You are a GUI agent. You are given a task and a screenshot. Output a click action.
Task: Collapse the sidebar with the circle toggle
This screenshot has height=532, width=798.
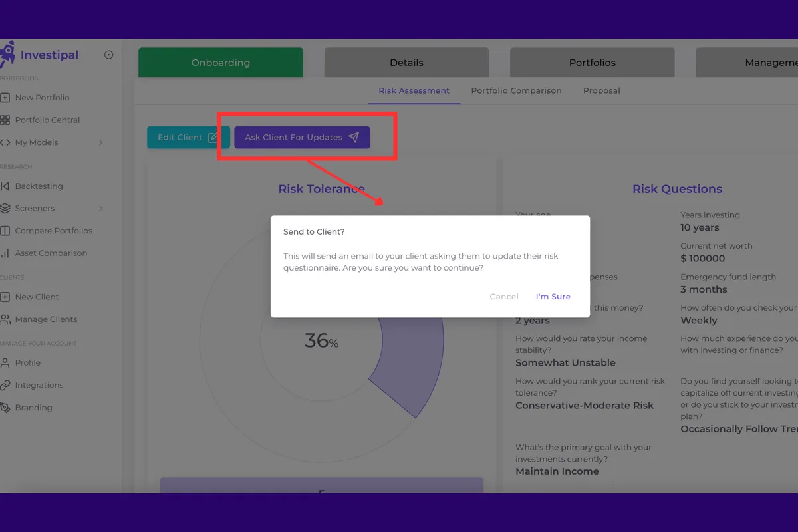108,55
